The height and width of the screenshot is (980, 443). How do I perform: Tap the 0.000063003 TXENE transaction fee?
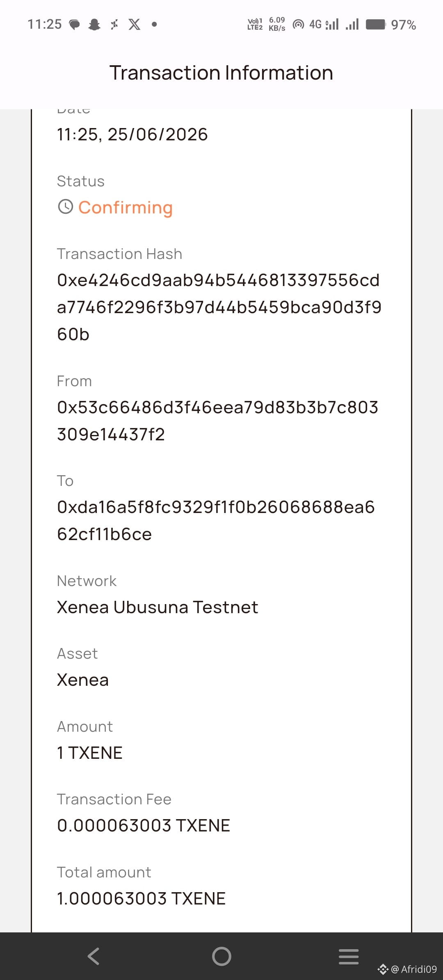pyautogui.click(x=144, y=825)
